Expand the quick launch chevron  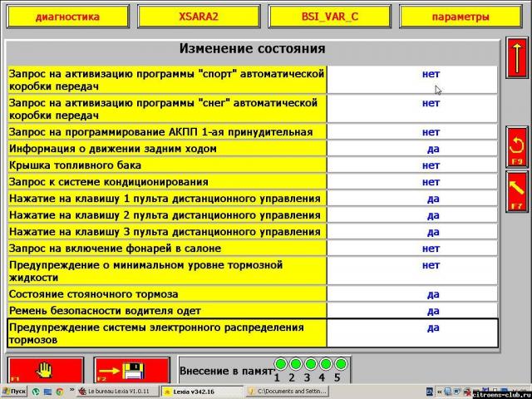click(x=71, y=390)
